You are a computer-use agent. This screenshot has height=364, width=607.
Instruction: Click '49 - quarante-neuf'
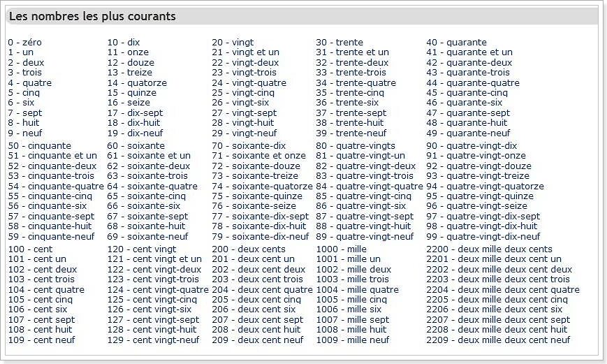(x=469, y=133)
